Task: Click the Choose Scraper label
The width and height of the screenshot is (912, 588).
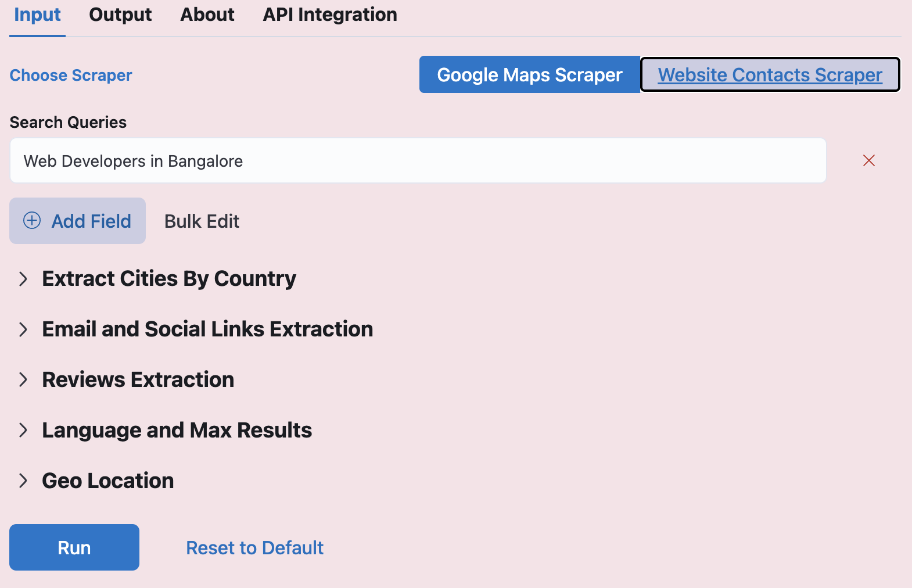Action: pos(71,76)
